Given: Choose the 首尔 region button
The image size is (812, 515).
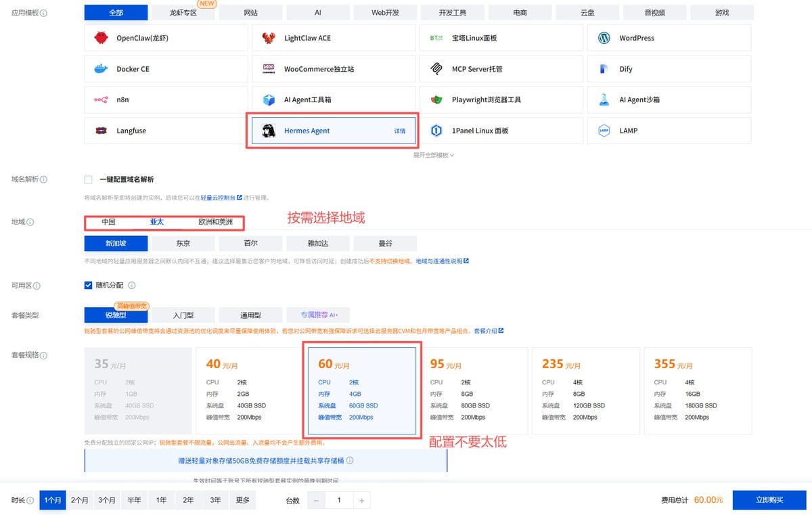Looking at the screenshot, I should tap(250, 244).
